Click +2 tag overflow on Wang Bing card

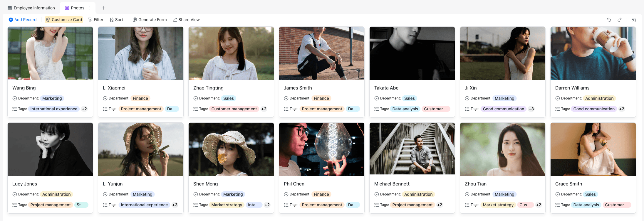pos(84,109)
